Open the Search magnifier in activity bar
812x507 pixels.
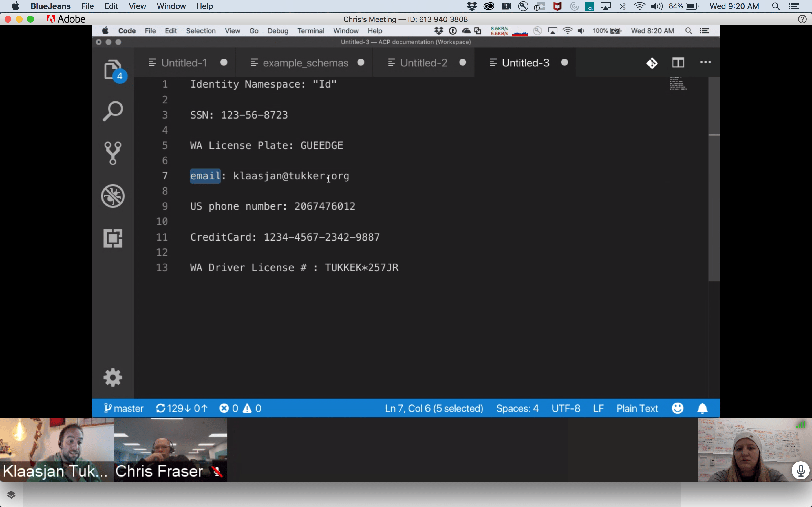pyautogui.click(x=113, y=111)
